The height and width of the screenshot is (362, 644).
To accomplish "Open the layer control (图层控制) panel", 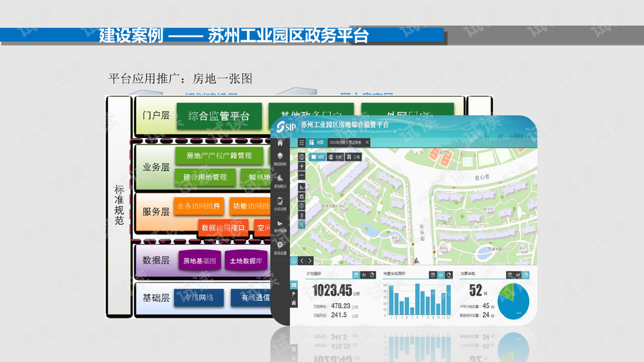I will coord(280,158).
